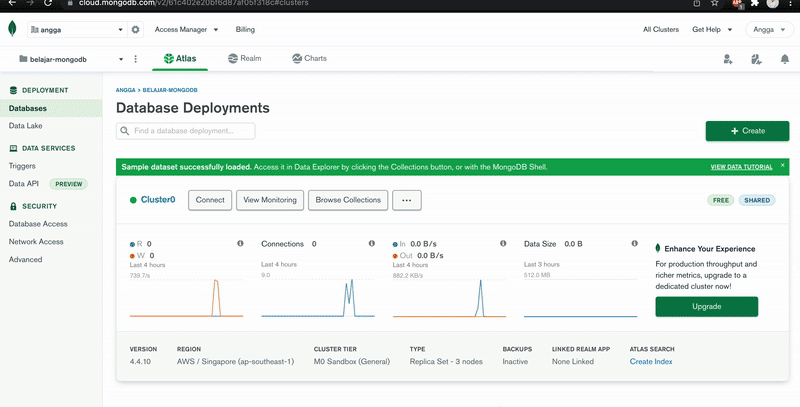
Task: Click the FREE badge
Action: (720, 200)
